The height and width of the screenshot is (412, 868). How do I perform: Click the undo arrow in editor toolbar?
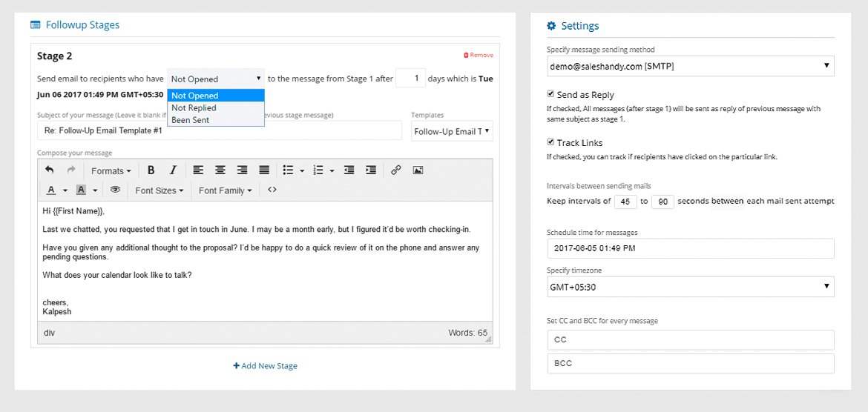49,170
